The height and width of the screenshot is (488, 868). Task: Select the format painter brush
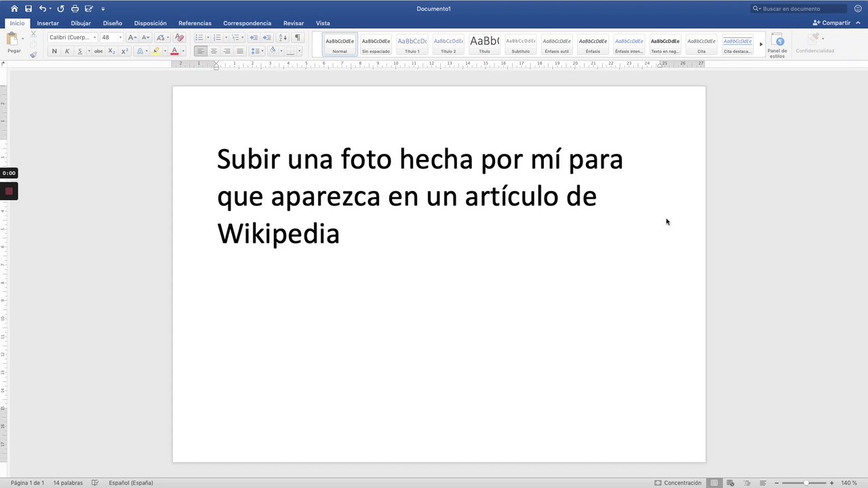click(x=33, y=54)
